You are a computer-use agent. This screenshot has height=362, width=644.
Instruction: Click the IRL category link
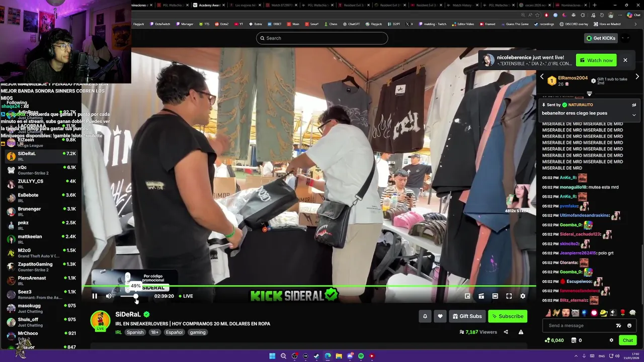(x=119, y=332)
